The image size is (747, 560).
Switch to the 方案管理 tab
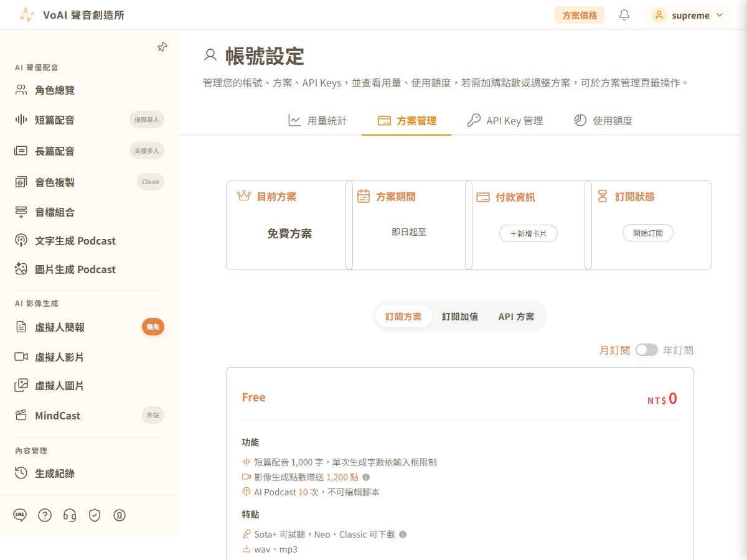tap(406, 121)
